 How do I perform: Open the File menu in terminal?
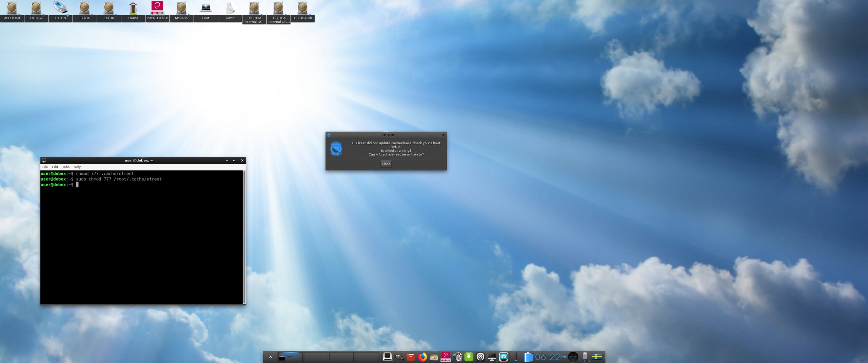coord(45,167)
